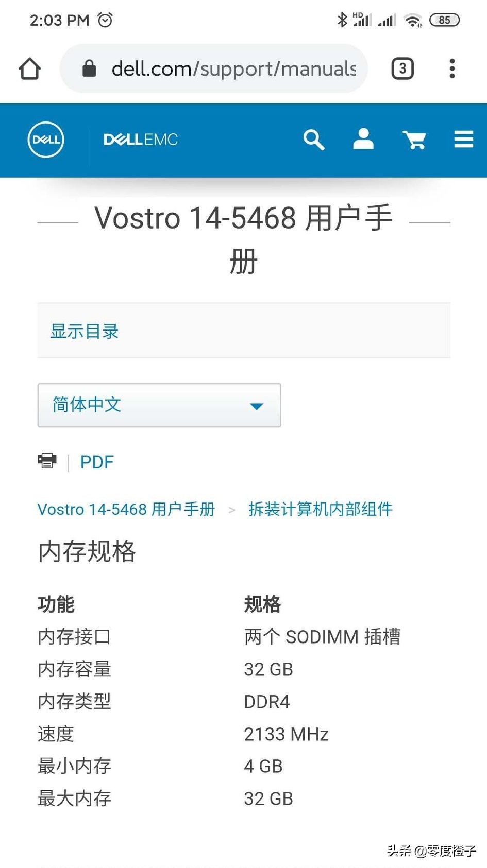Tap the address bar to edit URL
The image size is (487, 868).
[232, 68]
